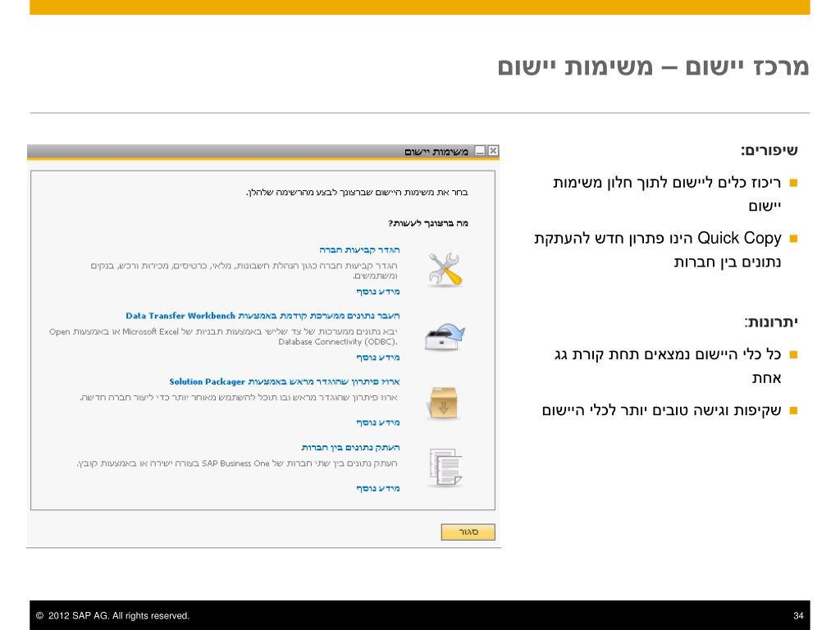Click the Data Transfer Workbench import icon
This screenshot has width=840, height=630.
pos(445,336)
